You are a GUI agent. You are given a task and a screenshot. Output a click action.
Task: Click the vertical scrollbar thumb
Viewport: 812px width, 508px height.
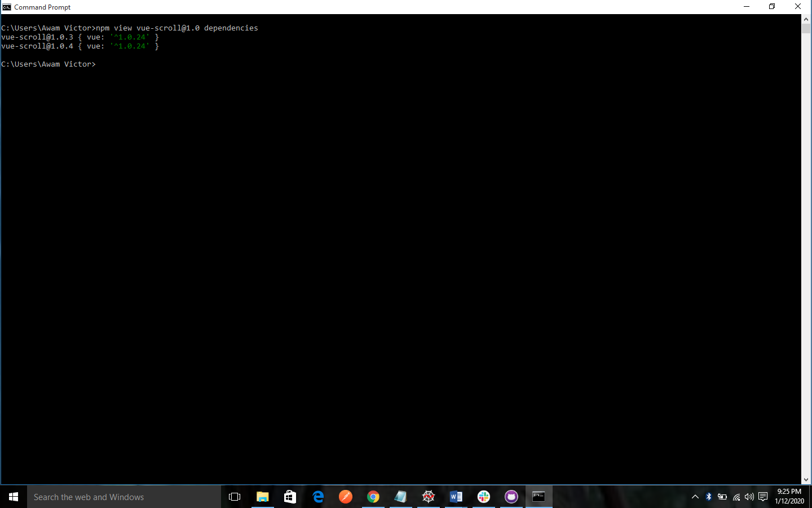[806, 29]
